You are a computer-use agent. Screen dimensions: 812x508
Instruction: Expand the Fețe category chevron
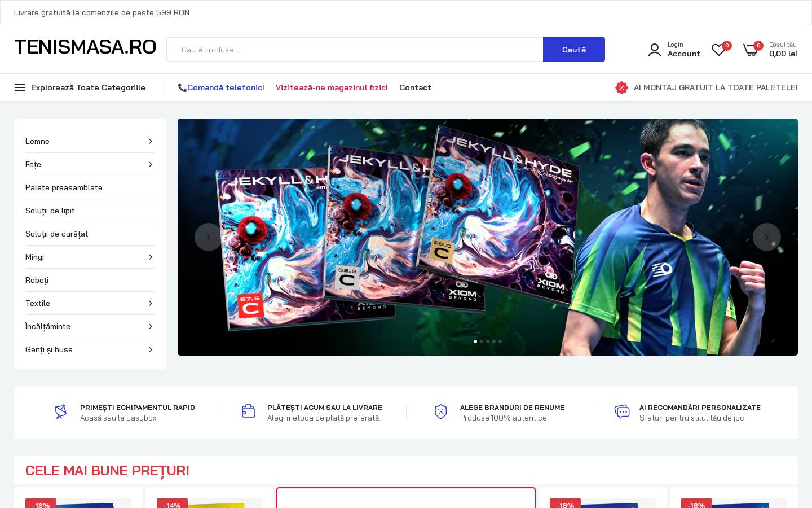[x=150, y=164]
